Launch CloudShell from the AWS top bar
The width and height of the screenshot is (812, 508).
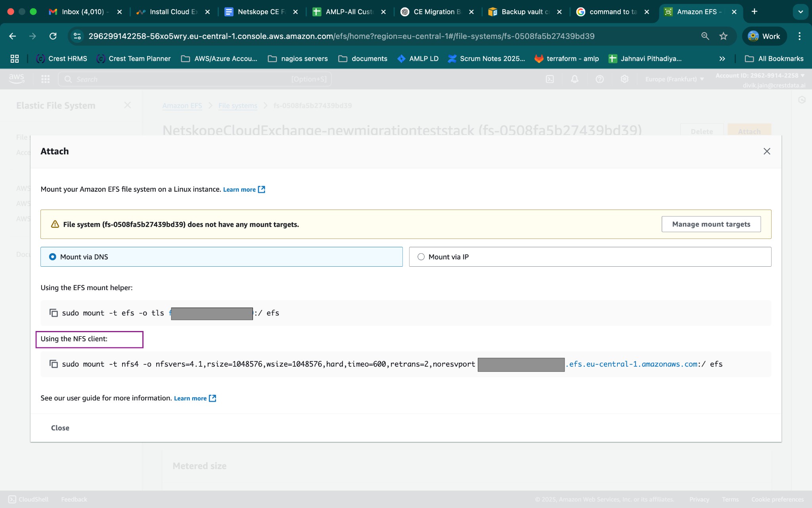click(550, 79)
